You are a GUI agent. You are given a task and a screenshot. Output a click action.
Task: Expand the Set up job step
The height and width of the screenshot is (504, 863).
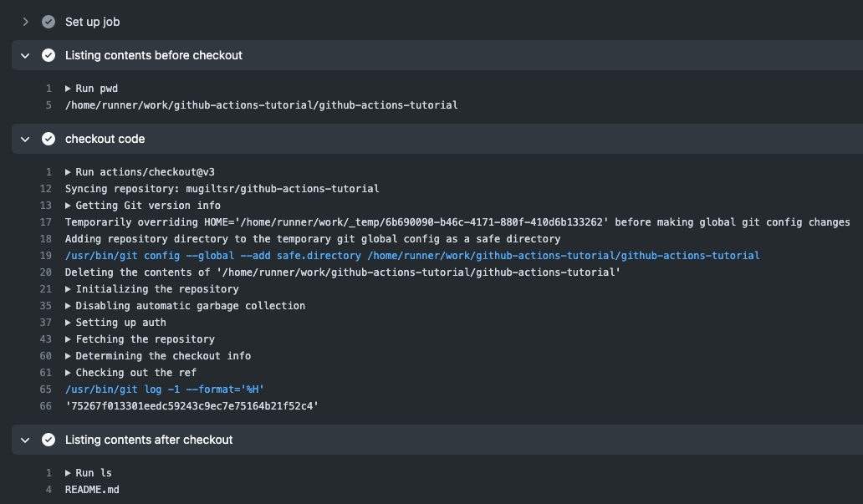(25, 22)
